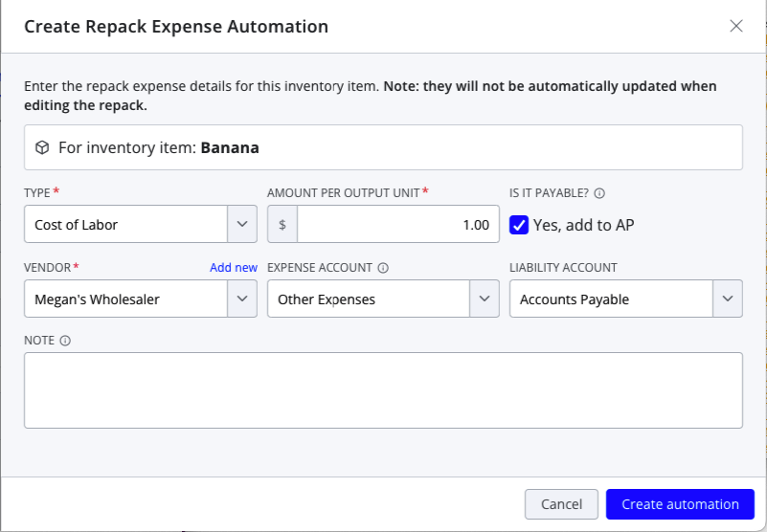767x532 pixels.
Task: Click the Expense Account info icon
Action: click(x=383, y=268)
